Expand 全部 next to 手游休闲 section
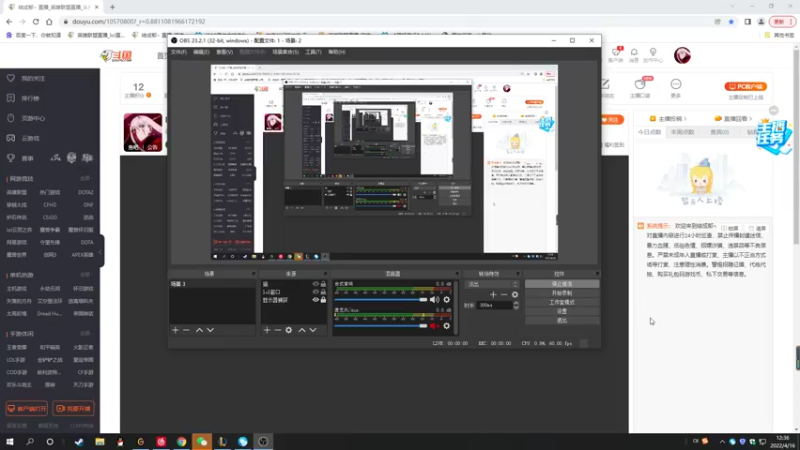 point(85,334)
